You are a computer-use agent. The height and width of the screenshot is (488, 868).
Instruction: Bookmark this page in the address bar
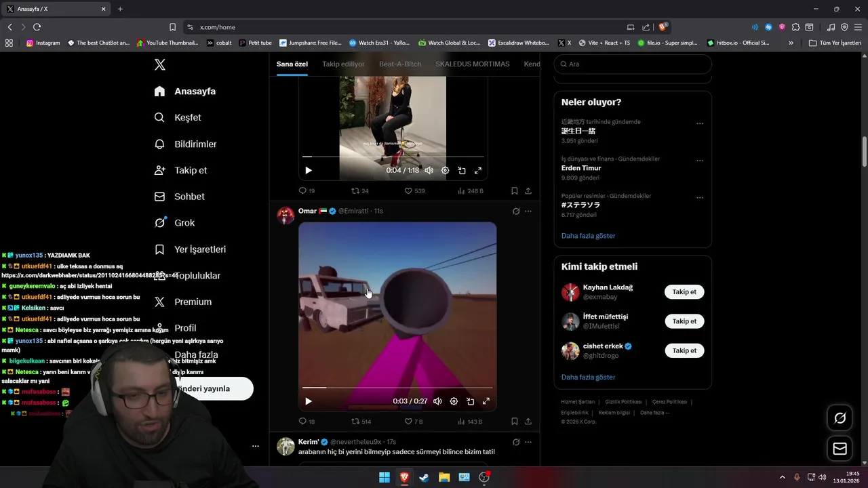coord(172,27)
